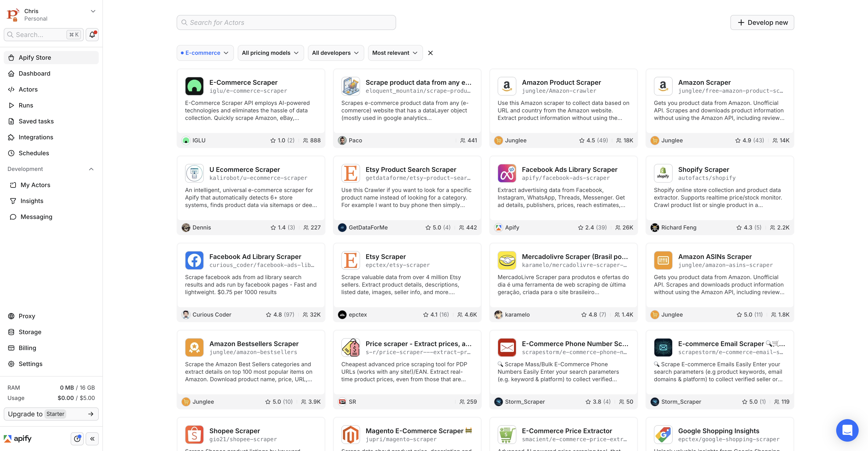Click the Shopee Scraper bag icon
Image resolution: width=868 pixels, height=451 pixels.
194,434
